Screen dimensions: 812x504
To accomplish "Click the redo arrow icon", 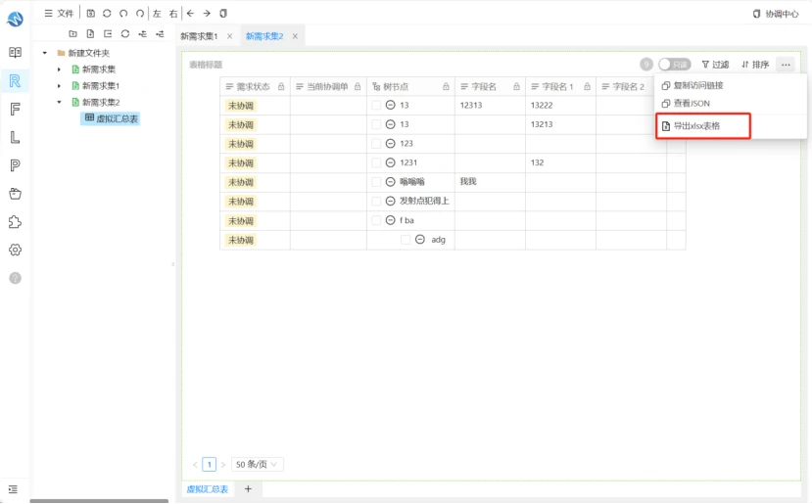I will click(x=140, y=13).
